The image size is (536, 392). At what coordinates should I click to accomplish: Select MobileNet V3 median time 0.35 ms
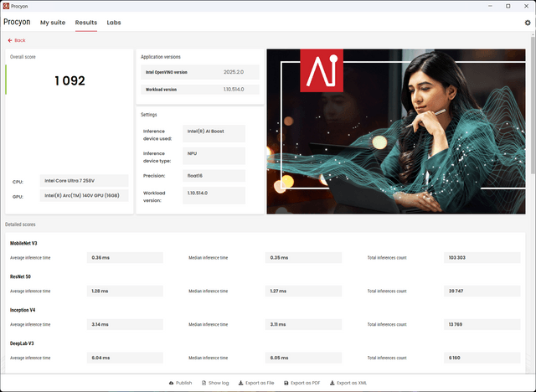(303, 258)
